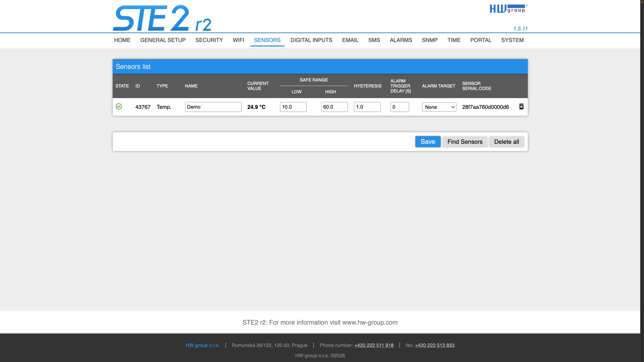This screenshot has height=362, width=644.
Task: Click the green OK state icon for sensor 43767
Action: pyautogui.click(x=119, y=106)
